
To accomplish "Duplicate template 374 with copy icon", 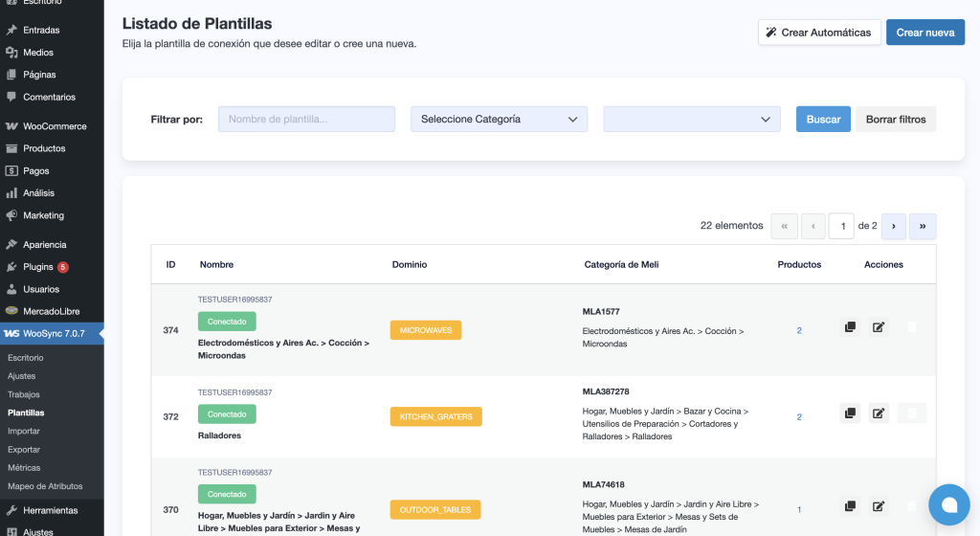I will [850, 327].
